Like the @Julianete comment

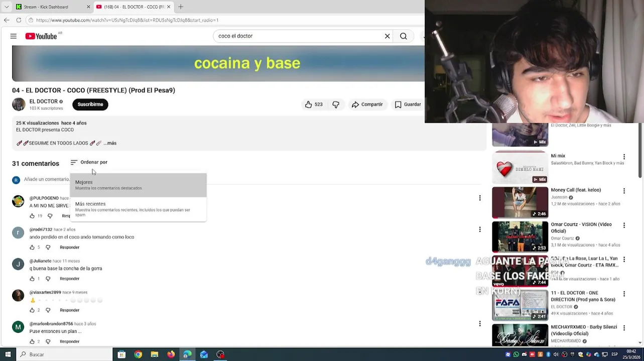click(32, 279)
